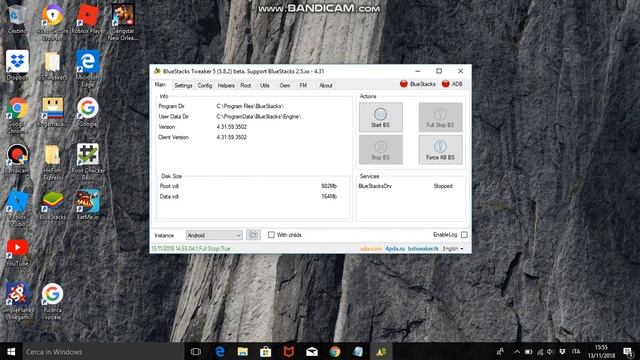Click the volume icon in system tray
Image resolution: width=640 pixels, height=360 pixels.
click(x=550, y=351)
